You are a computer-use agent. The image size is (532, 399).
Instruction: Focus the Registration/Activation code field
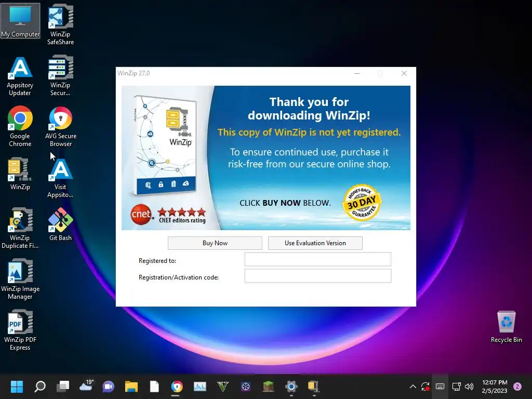coord(318,276)
